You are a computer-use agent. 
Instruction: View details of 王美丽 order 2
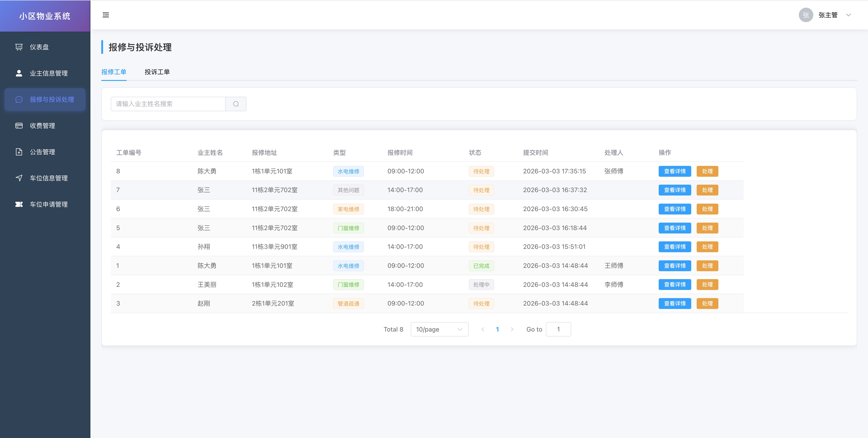coord(675,284)
